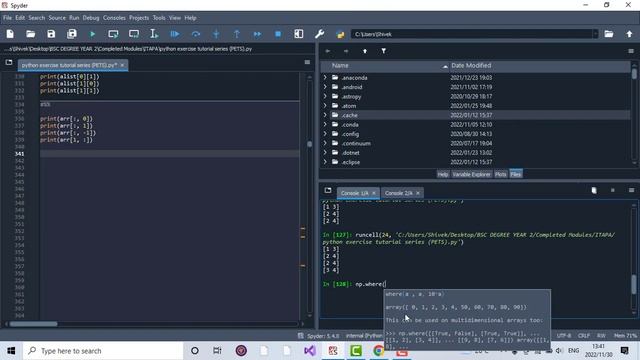Viewport: 640px width, 360px height.
Task: Save all files icon
Action: [x=72, y=34]
